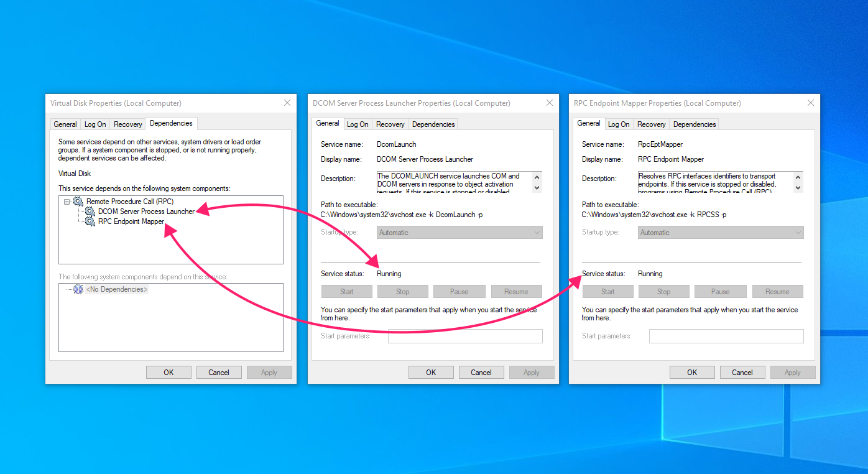Open Recovery tab in DCOM Launcher Properties

pyautogui.click(x=390, y=124)
